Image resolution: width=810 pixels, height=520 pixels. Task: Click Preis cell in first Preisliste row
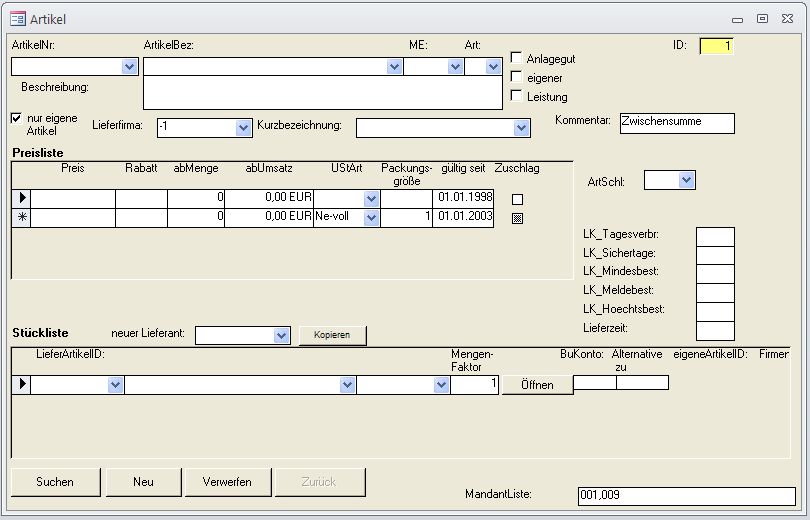(x=73, y=198)
